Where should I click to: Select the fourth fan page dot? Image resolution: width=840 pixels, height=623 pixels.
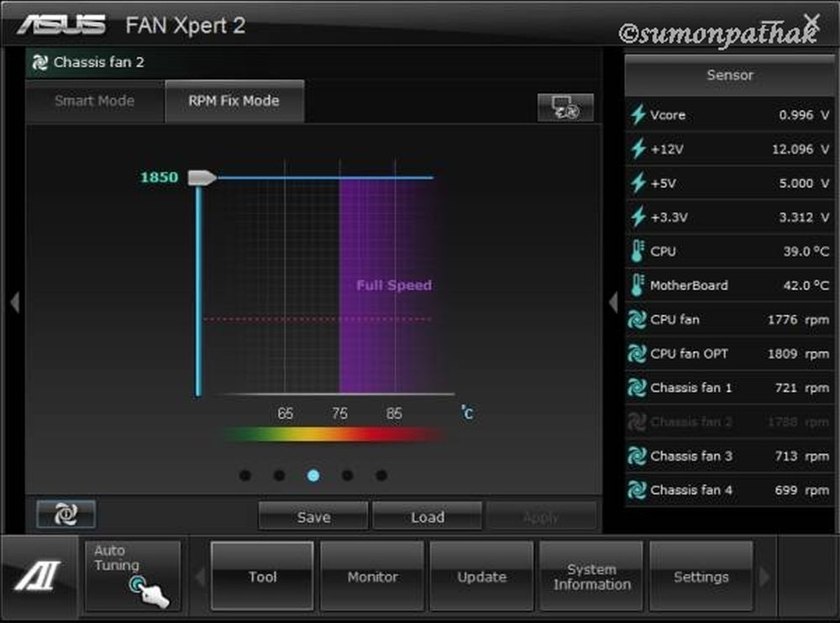(347, 475)
